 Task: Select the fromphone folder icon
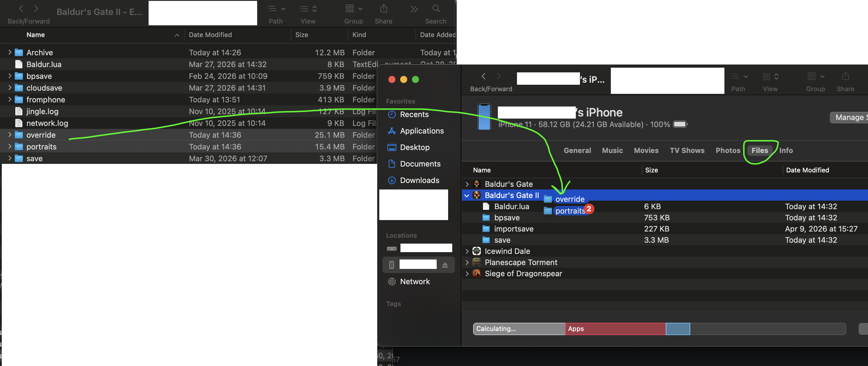click(x=19, y=100)
